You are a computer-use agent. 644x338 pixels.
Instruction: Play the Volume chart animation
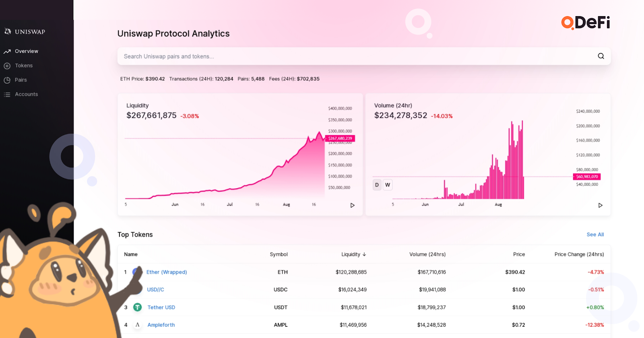coord(601,205)
